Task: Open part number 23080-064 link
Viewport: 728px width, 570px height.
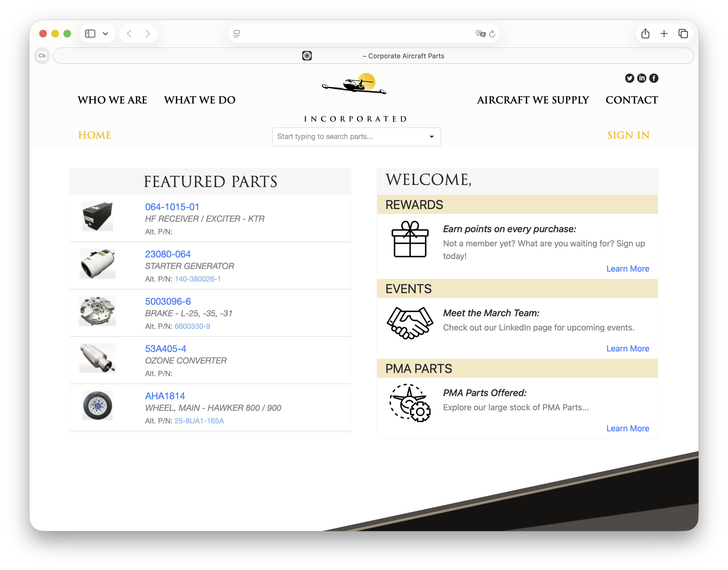Action: [168, 254]
